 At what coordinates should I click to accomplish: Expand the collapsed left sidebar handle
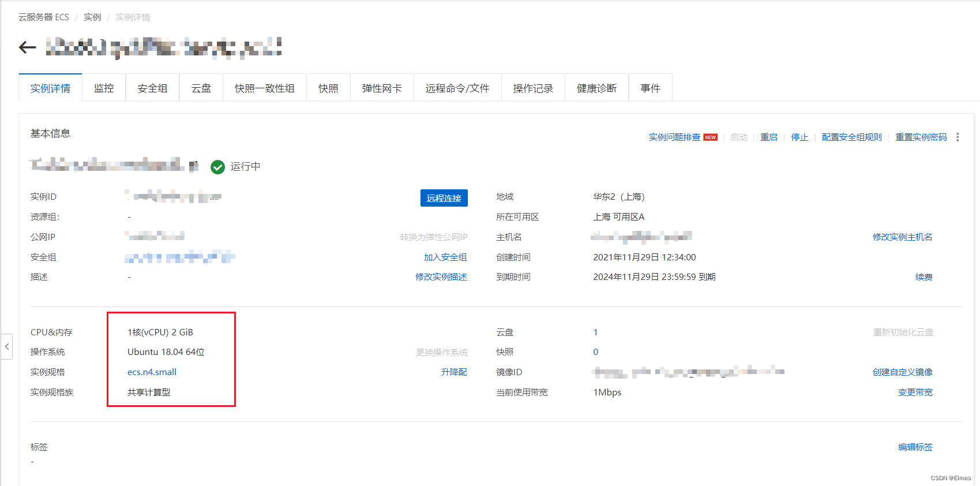tap(6, 346)
